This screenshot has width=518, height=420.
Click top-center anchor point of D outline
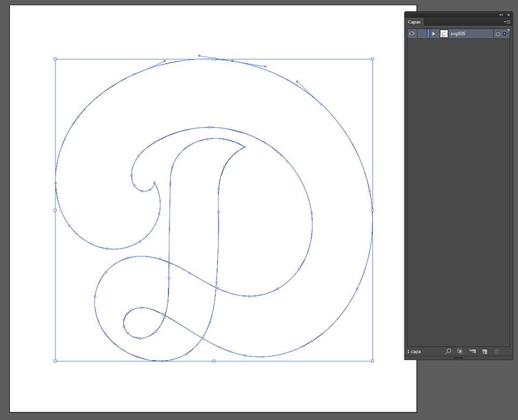point(214,59)
